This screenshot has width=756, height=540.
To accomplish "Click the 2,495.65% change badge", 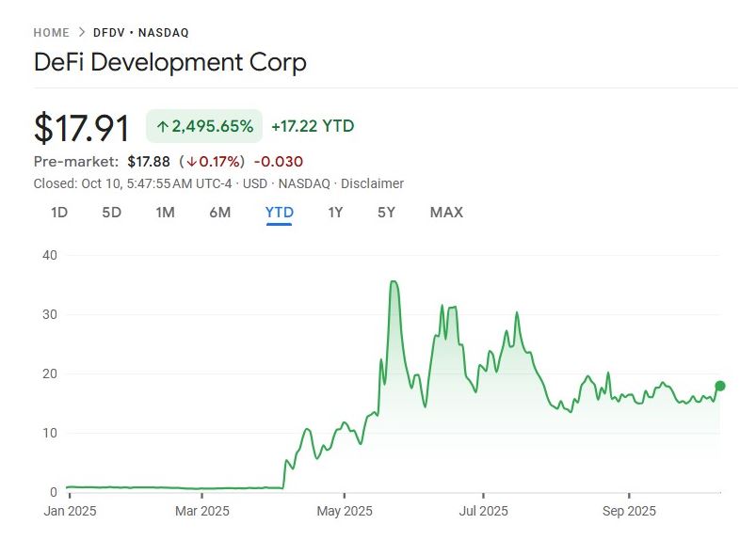I will point(203,126).
